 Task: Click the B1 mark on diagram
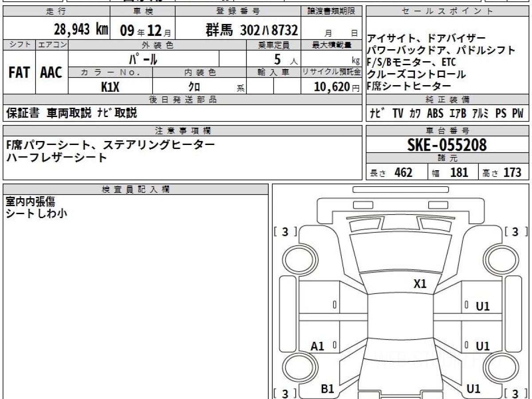coord(327,389)
